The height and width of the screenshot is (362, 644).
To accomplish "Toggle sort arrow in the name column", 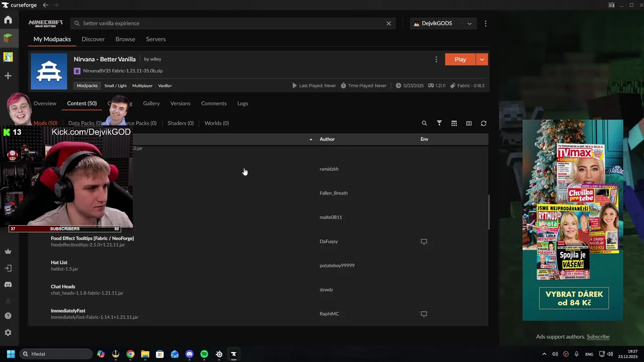I will 311,139.
